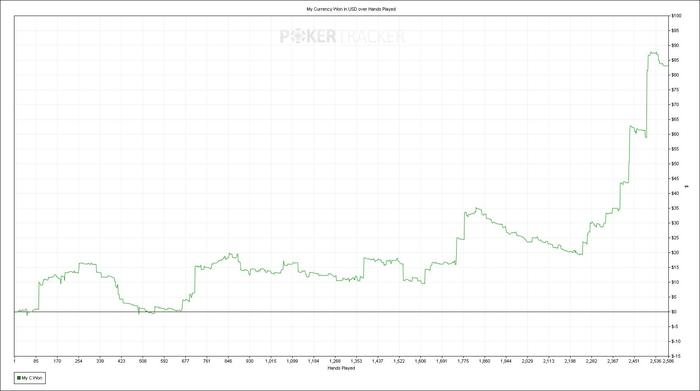Click the 2,029 x-axis tick label

pos(527,361)
